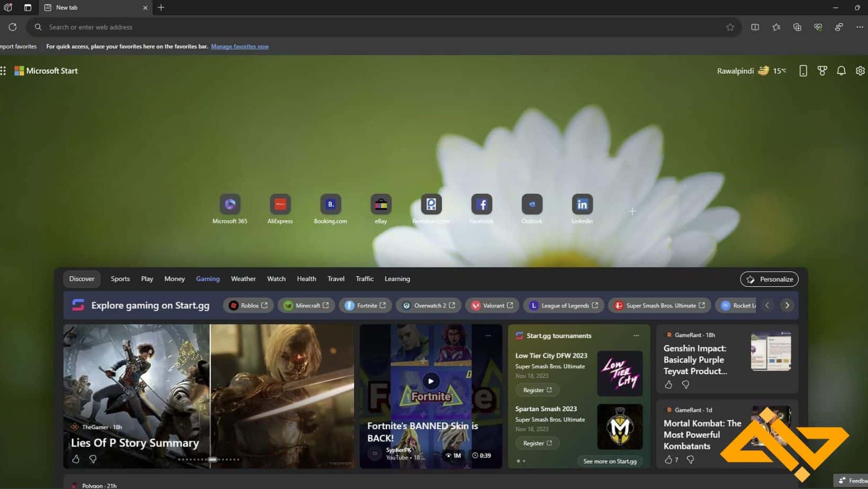Open AliExpress quick link
The width and height of the screenshot is (868, 489).
pos(280,209)
